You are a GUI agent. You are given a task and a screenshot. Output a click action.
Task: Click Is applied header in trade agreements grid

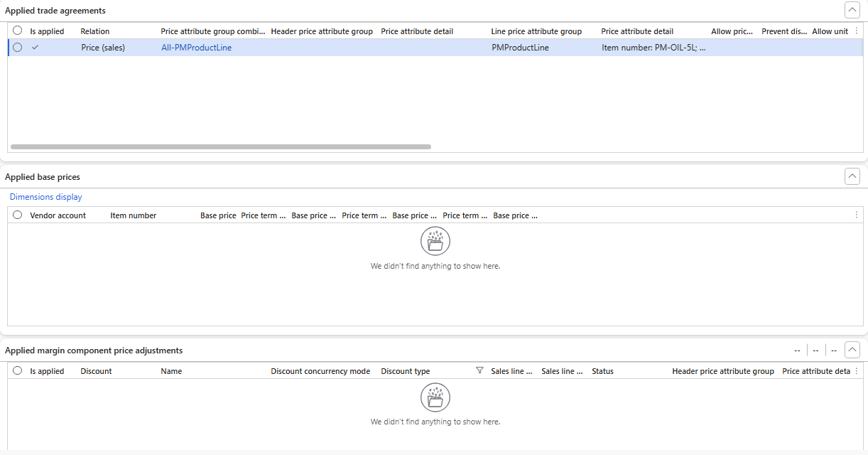coord(47,31)
